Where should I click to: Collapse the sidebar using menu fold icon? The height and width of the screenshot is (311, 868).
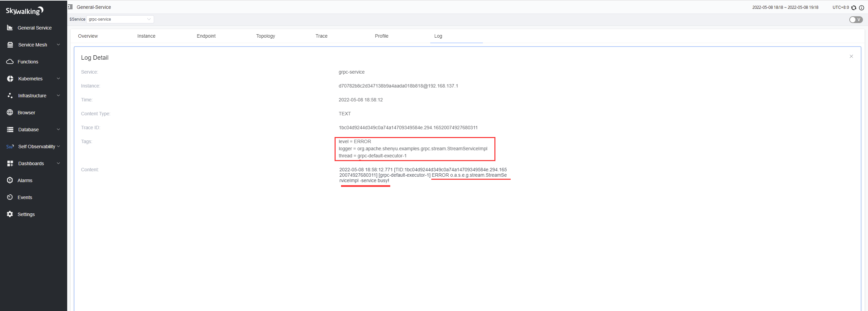click(71, 7)
